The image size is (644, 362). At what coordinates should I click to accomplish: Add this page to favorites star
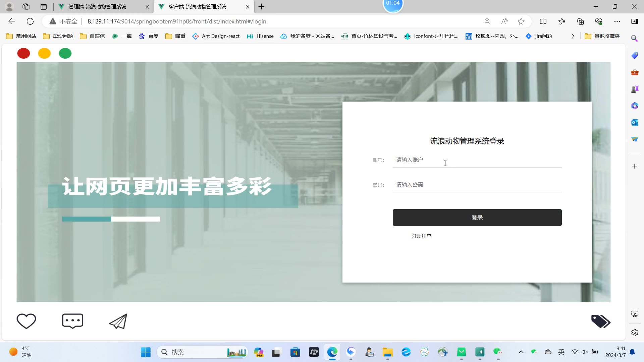[x=521, y=21]
